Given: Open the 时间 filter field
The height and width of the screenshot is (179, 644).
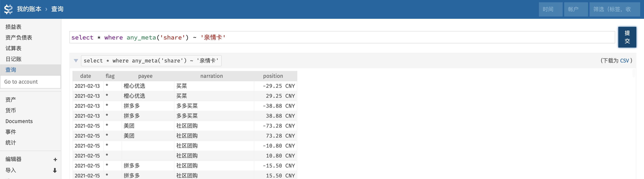Looking at the screenshot, I should click(x=550, y=10).
